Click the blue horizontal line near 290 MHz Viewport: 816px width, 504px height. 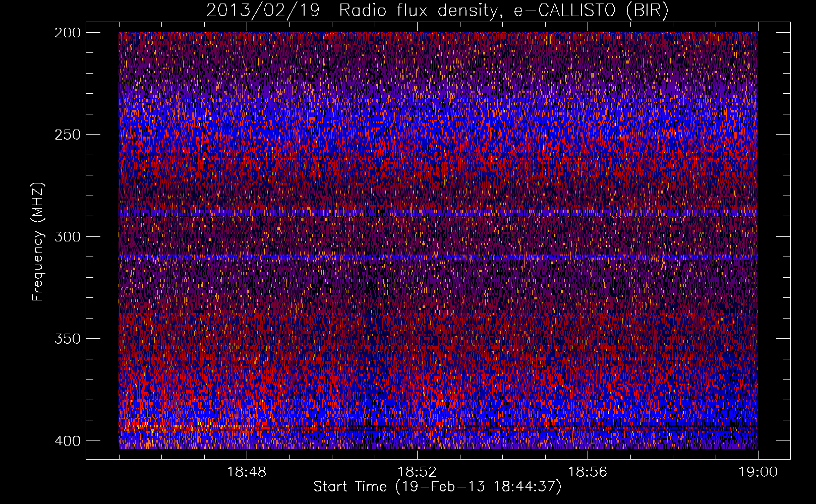pyautogui.click(x=438, y=213)
